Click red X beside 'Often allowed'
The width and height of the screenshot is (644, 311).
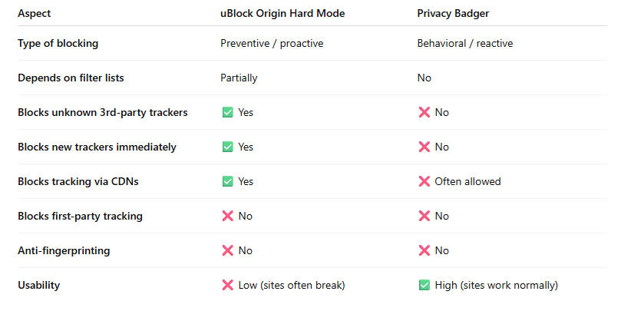coord(424,181)
